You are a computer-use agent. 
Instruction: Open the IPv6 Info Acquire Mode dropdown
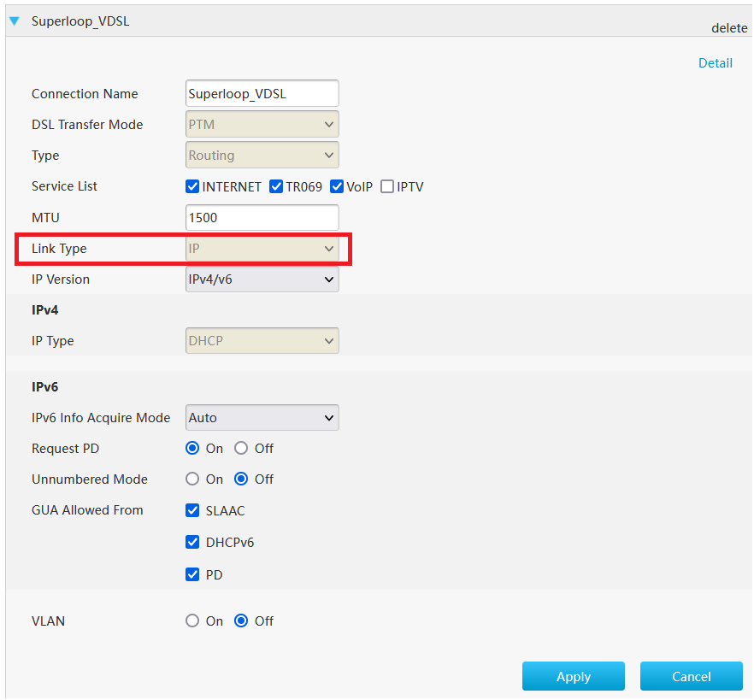pos(262,417)
